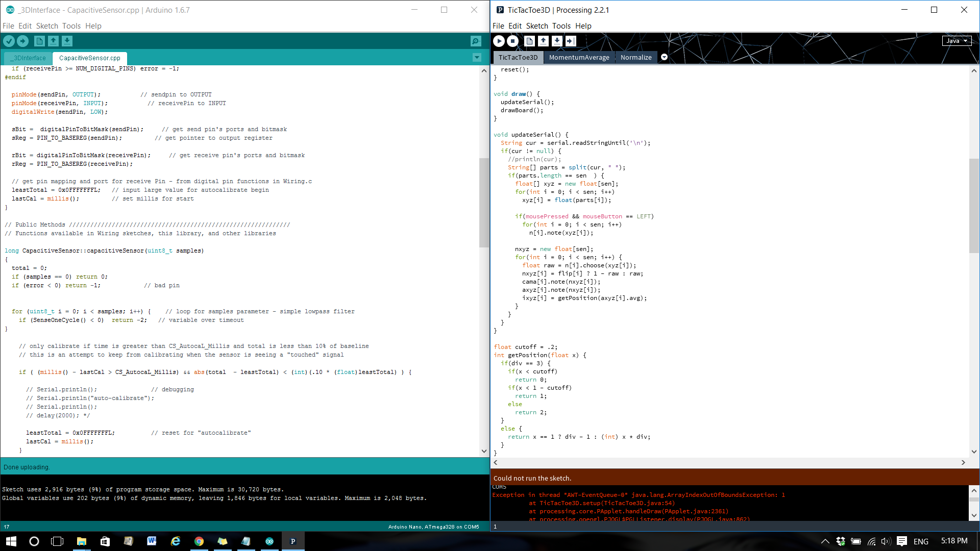
Task: Click 'Done uploading.' status in Arduino
Action: click(27, 467)
